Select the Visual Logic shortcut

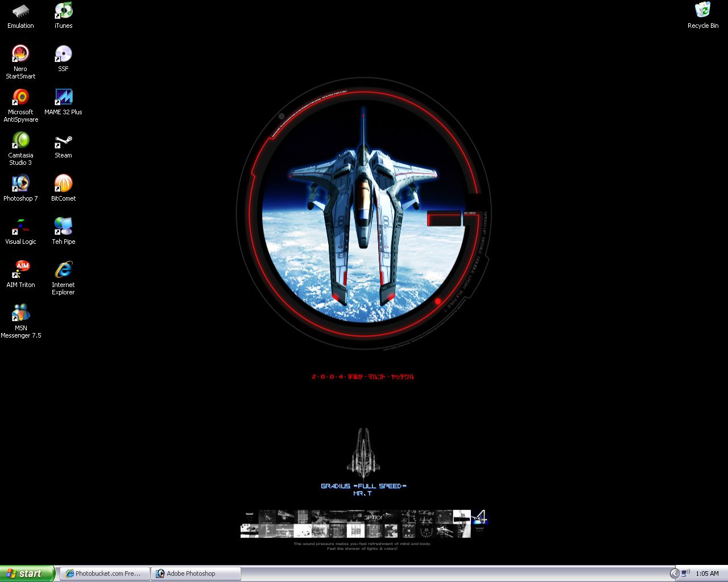20,231
